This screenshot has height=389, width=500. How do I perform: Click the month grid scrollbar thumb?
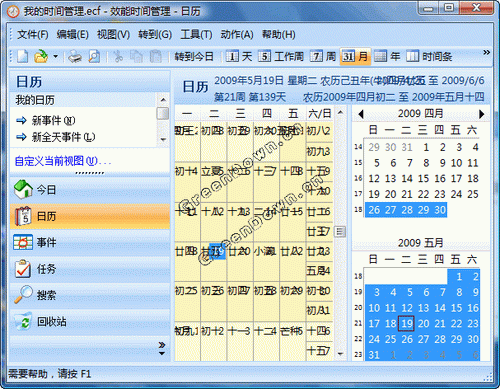pyautogui.click(x=340, y=231)
